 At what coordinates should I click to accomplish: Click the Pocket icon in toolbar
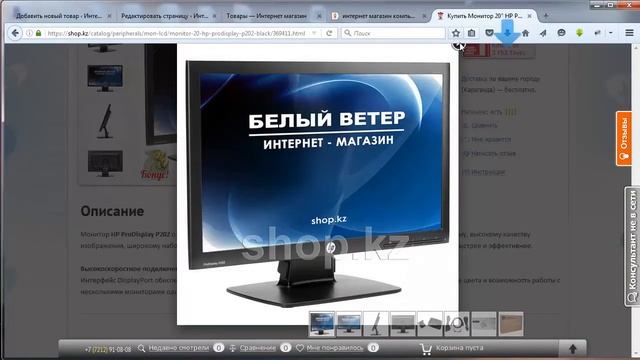[x=489, y=33]
